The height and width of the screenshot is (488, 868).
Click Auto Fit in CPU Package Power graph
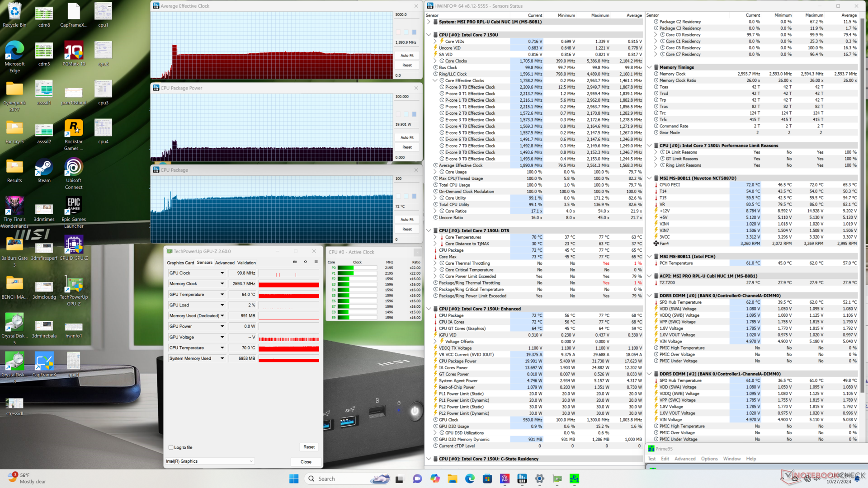tap(407, 137)
